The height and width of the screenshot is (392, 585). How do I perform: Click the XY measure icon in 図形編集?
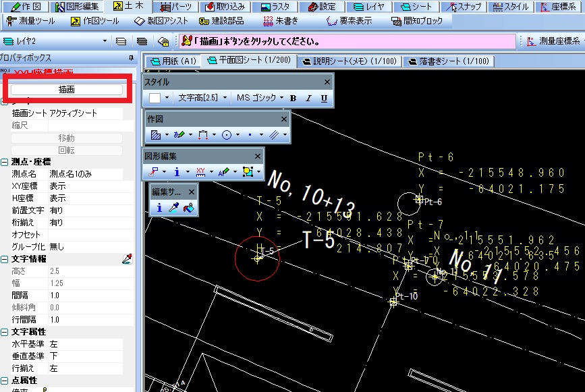[200, 172]
